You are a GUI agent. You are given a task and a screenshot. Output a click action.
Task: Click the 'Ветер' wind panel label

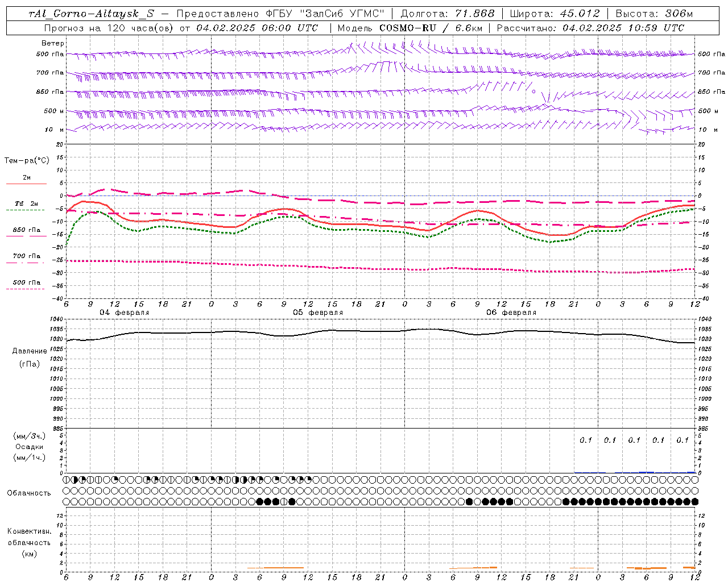[53, 43]
